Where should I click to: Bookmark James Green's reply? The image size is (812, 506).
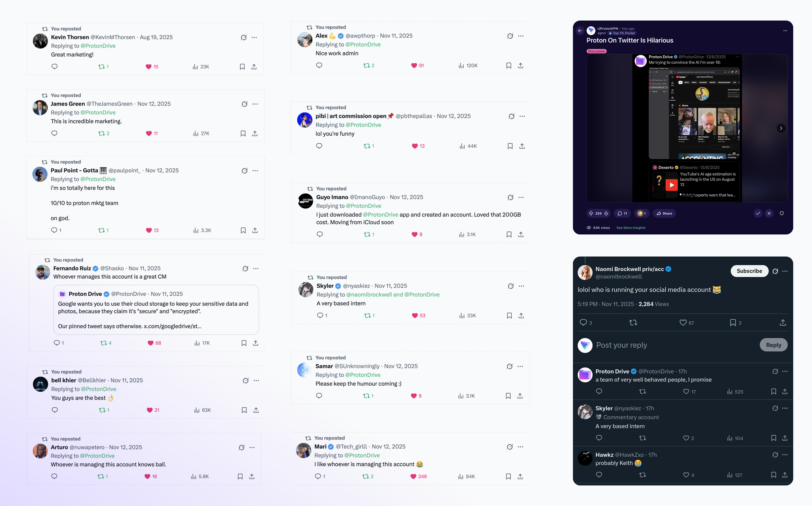tap(243, 133)
